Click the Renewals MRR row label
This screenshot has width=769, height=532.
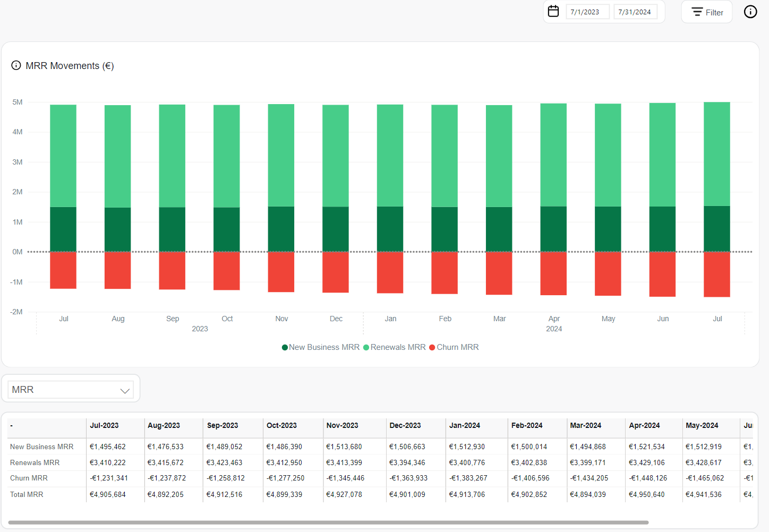(x=35, y=462)
